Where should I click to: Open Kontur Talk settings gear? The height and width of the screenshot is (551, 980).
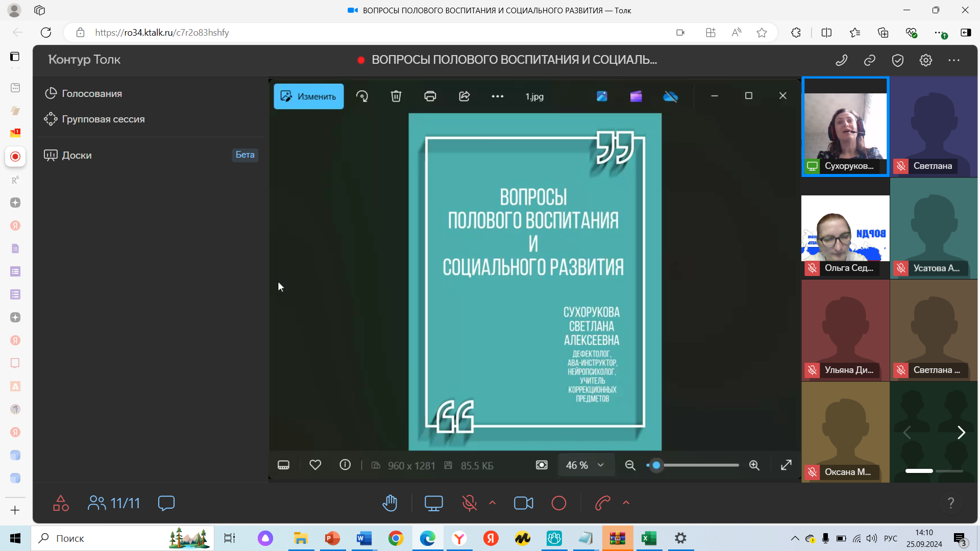point(926,61)
